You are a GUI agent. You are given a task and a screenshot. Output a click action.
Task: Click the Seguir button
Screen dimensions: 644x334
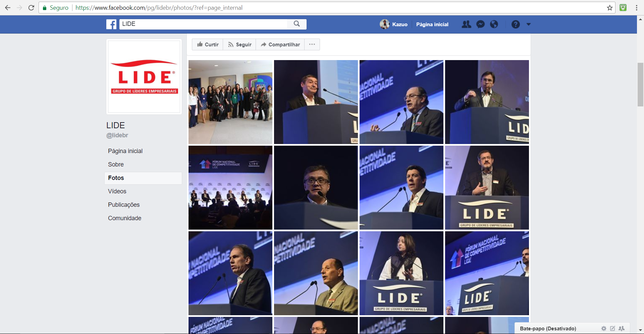(x=239, y=44)
